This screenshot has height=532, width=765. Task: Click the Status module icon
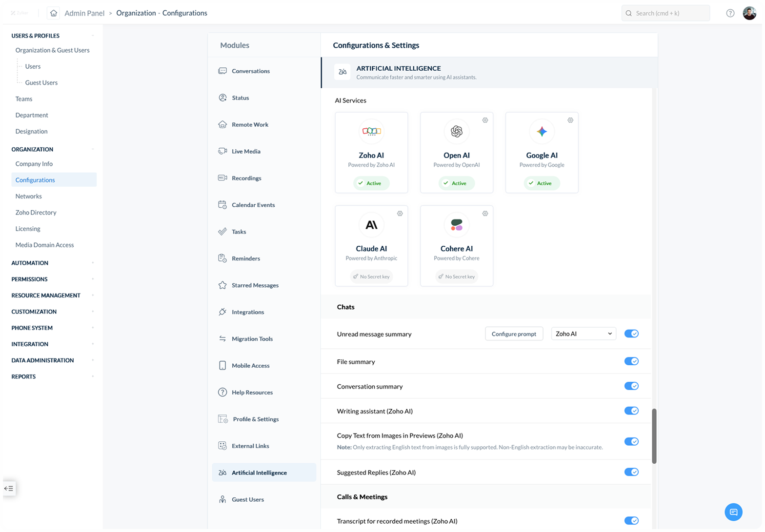point(222,98)
